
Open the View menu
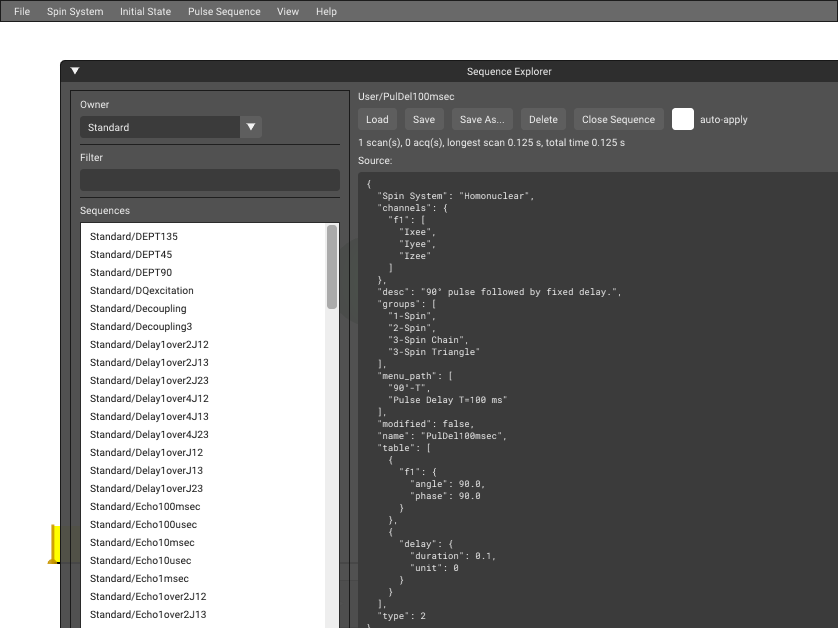click(x=288, y=11)
